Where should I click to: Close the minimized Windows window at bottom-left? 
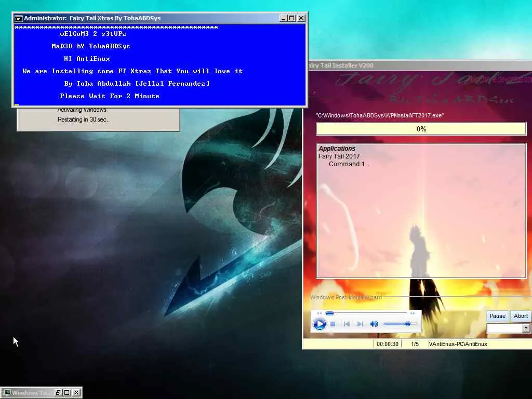click(x=76, y=393)
